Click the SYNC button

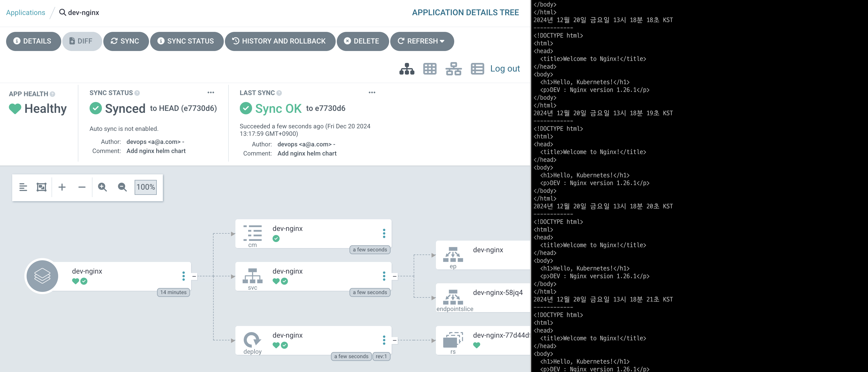click(126, 41)
